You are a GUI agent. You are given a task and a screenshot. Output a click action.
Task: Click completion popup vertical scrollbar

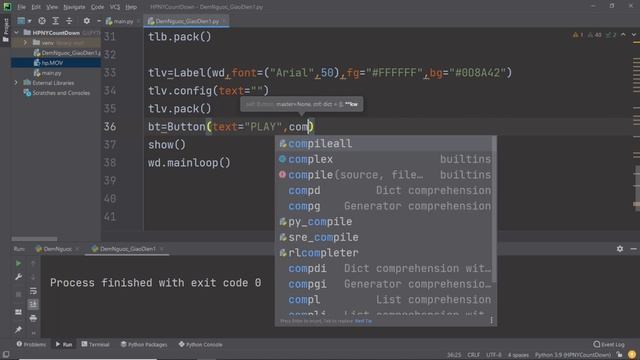[x=495, y=210]
